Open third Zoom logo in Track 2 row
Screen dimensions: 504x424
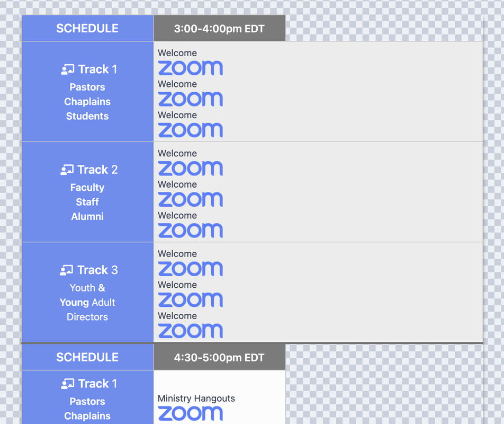coord(190,231)
